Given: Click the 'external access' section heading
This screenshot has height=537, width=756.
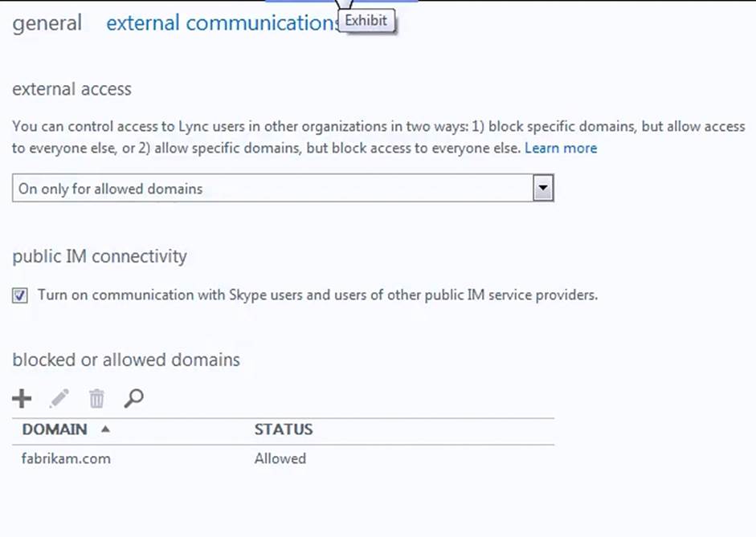Looking at the screenshot, I should pos(72,89).
